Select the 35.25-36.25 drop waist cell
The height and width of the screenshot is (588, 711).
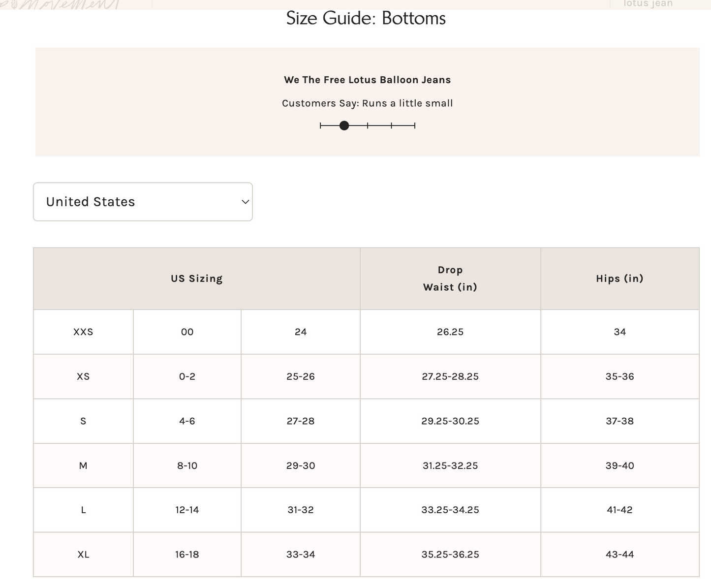click(450, 555)
